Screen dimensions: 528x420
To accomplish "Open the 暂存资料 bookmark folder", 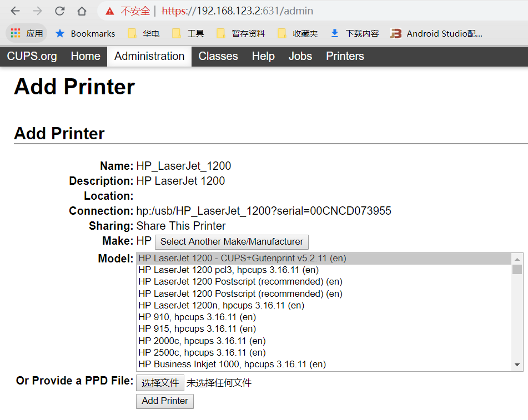I will [241, 34].
